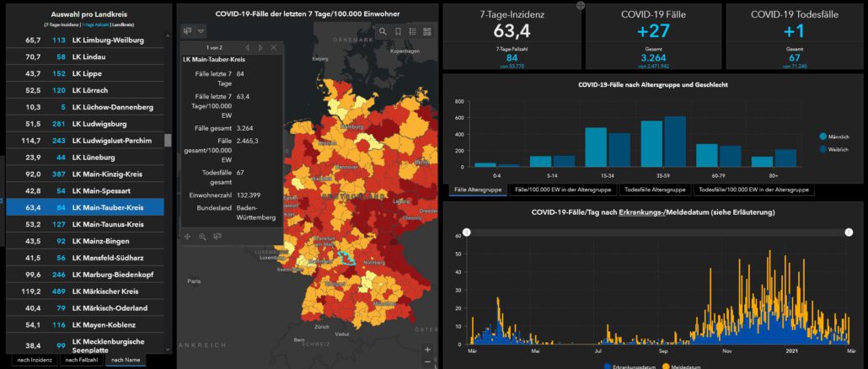Select the nach Name tab
The width and height of the screenshot is (868, 369).
(x=126, y=360)
